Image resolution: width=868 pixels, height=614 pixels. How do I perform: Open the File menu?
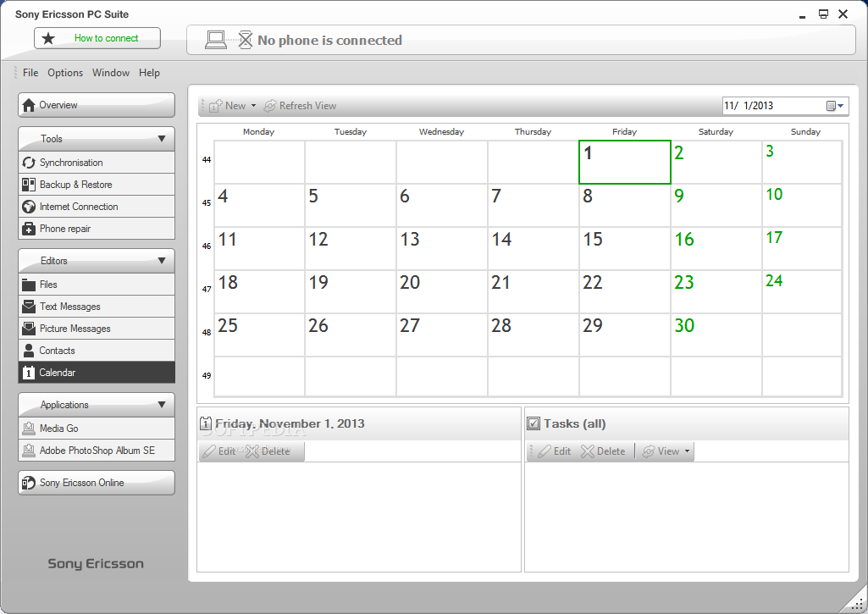(x=30, y=73)
